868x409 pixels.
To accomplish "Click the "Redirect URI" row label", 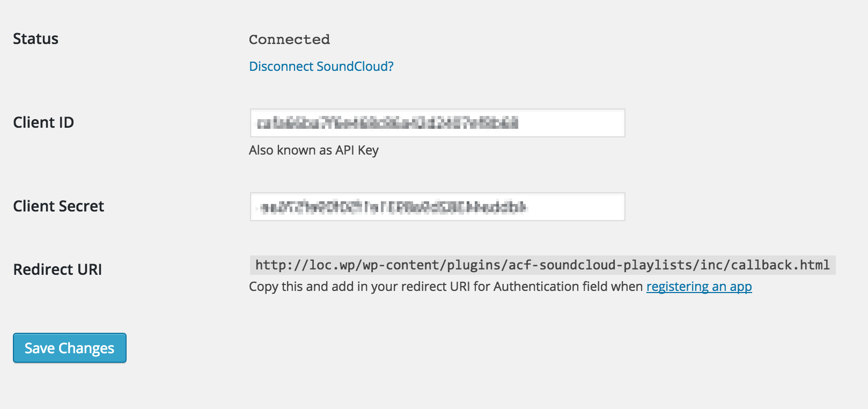I will (x=57, y=269).
